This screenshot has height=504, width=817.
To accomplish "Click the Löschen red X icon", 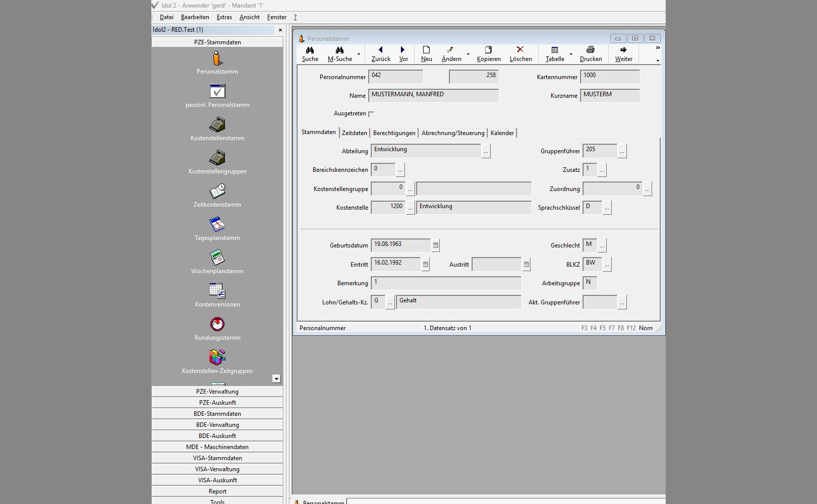I will point(520,50).
